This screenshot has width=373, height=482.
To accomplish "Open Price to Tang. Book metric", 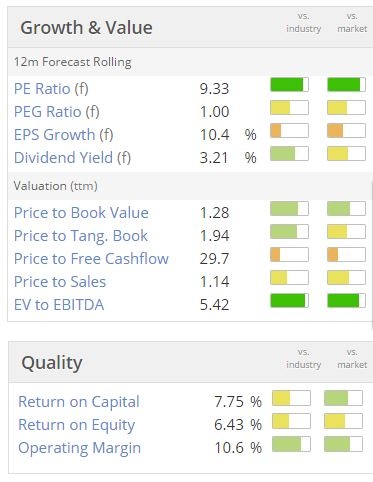I will tap(81, 236).
